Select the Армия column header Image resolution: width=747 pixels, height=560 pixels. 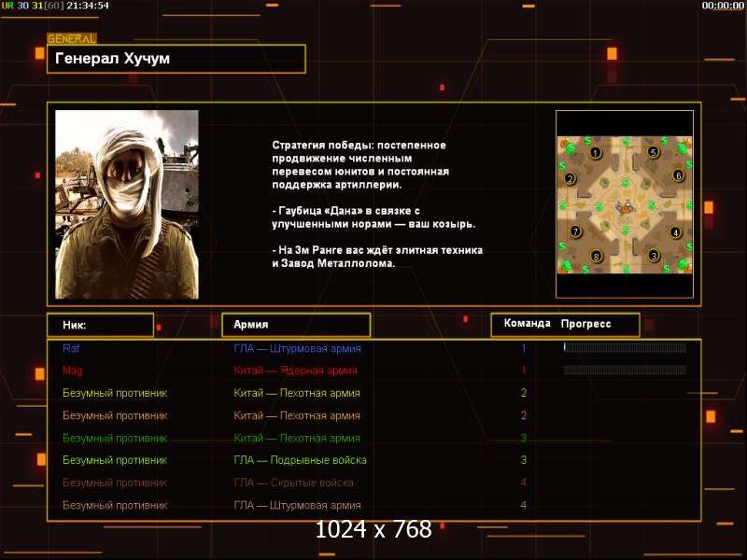pyautogui.click(x=296, y=325)
